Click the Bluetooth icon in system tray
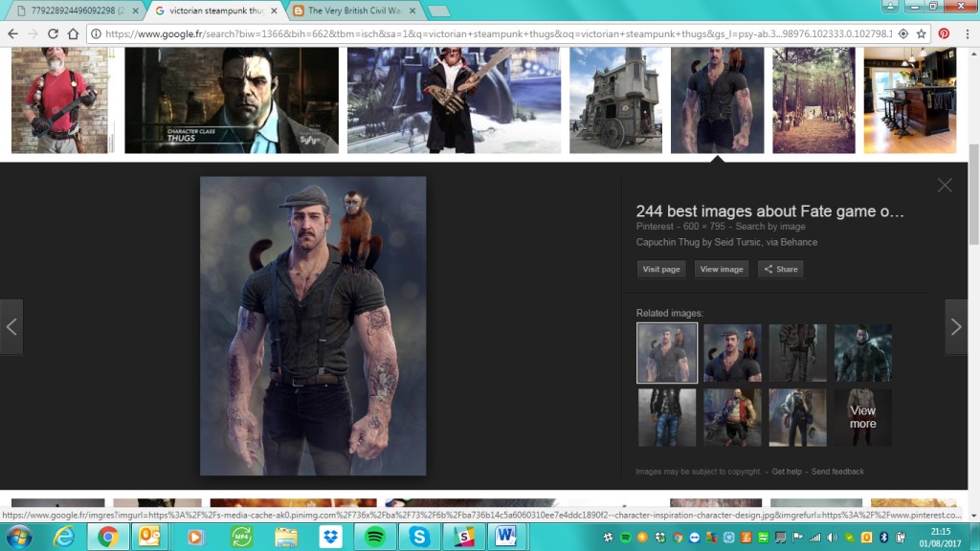 click(883, 538)
